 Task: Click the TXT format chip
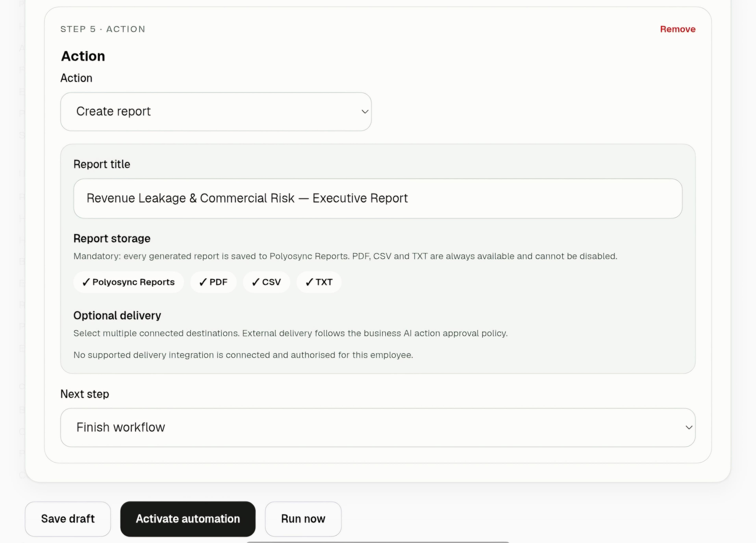point(319,282)
